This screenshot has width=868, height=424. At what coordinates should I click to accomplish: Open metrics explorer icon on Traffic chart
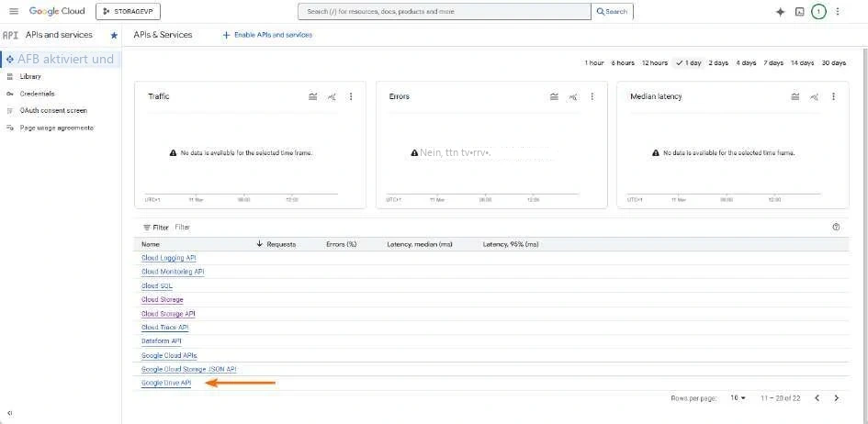332,96
